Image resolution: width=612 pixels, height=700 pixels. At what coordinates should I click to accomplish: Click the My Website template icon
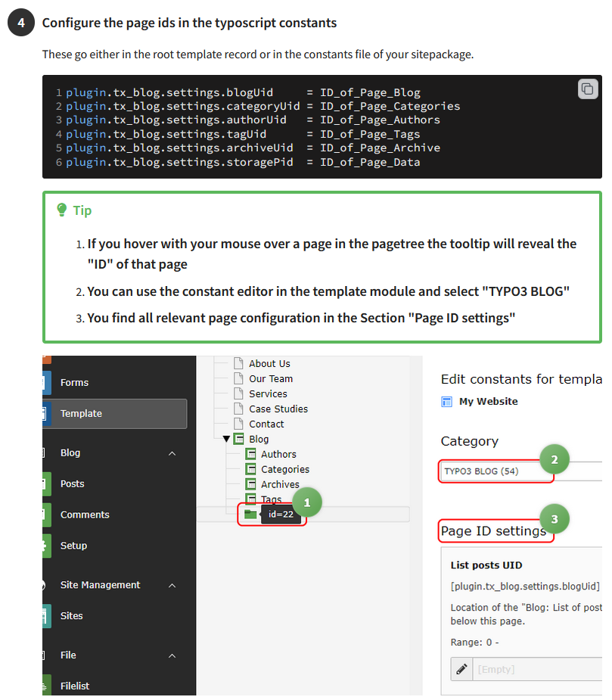coord(446,401)
